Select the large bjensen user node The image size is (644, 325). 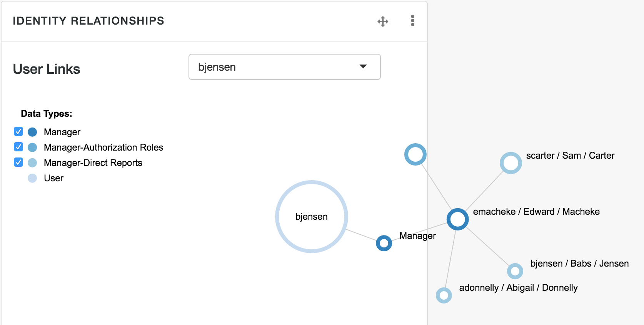coord(312,217)
